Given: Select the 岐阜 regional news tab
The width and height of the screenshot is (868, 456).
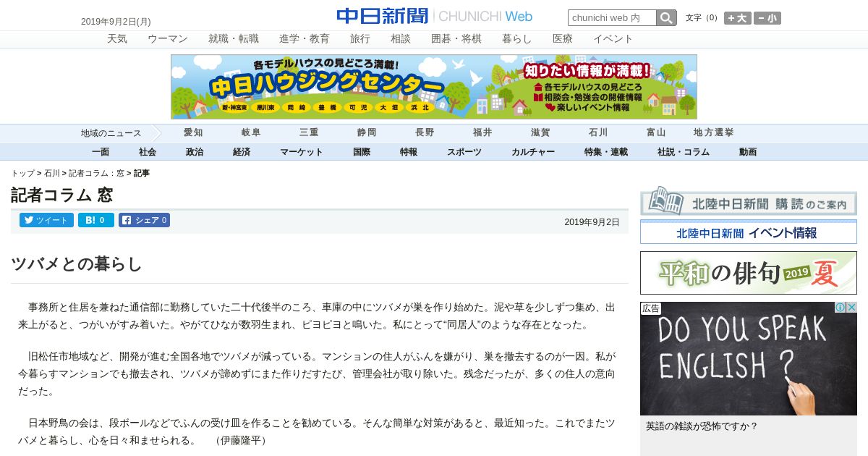Looking at the screenshot, I should pos(251,133).
